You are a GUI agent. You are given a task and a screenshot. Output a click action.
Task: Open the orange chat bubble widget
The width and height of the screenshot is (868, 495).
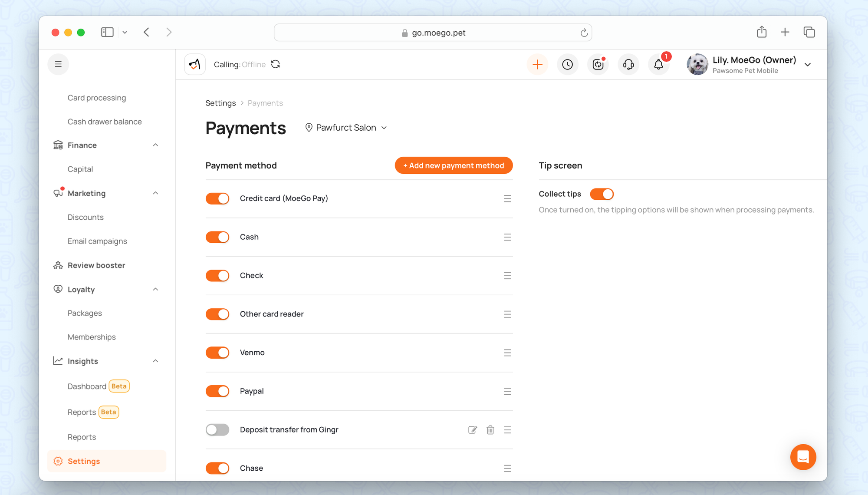(803, 457)
